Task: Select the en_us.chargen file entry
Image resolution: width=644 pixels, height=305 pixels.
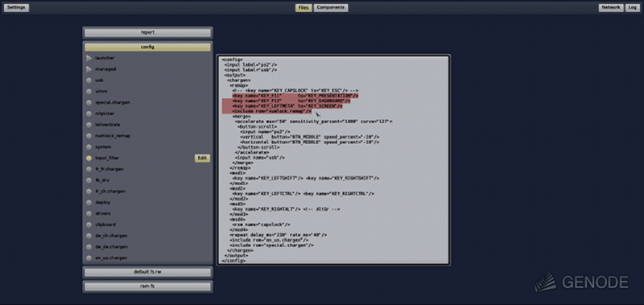Action: coord(111,258)
